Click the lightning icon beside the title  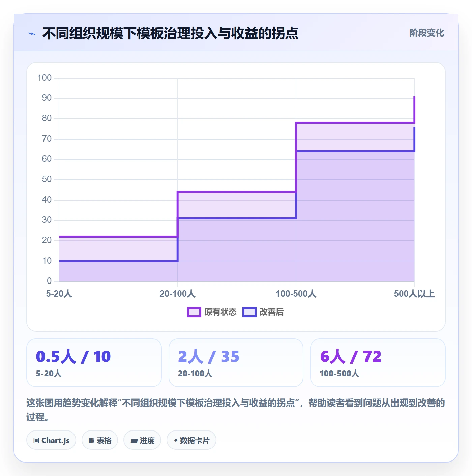[32, 34]
